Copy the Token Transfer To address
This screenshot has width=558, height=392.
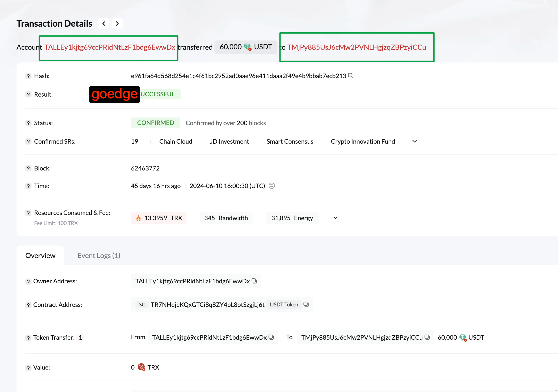[427, 337]
